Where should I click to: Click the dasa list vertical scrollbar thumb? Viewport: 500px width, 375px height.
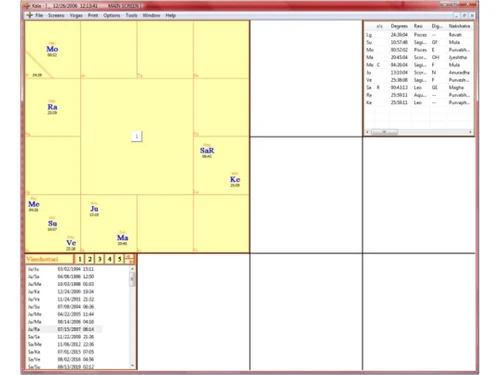click(132, 279)
